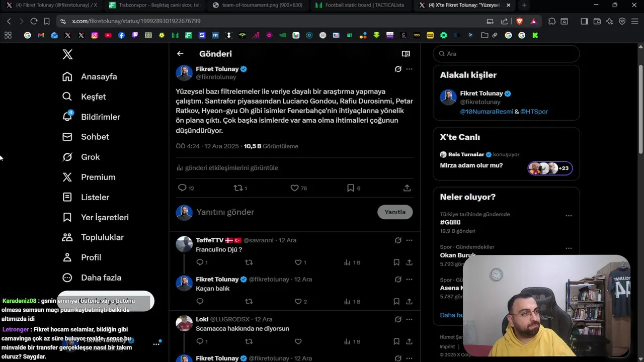The height and width of the screenshot is (362, 644).
Task: Open more options on TøffeTTV reply
Action: (410, 240)
